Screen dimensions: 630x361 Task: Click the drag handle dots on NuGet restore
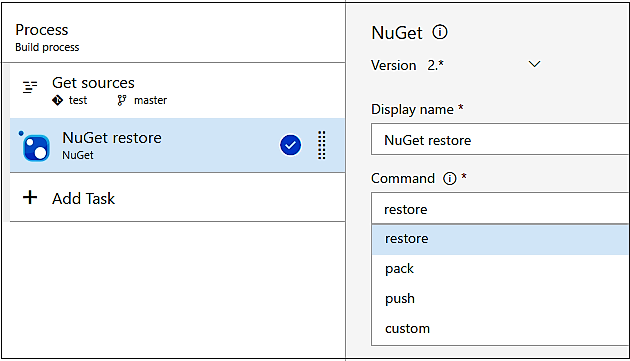(x=321, y=145)
